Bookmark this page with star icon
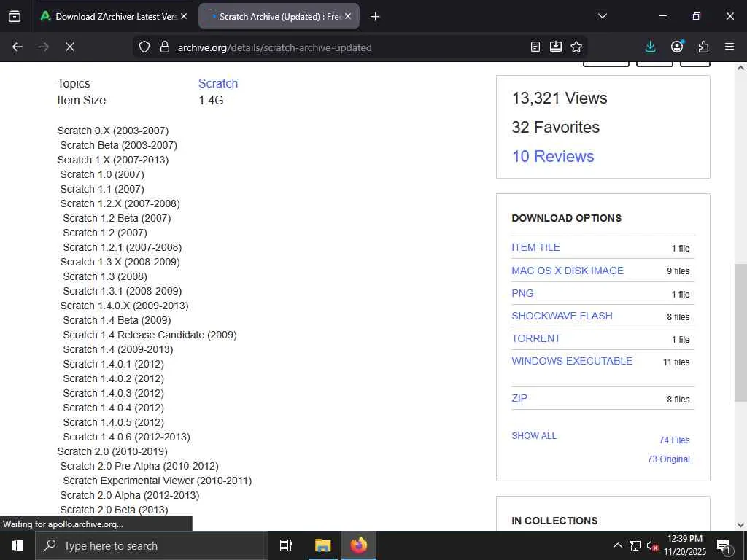 (x=576, y=47)
